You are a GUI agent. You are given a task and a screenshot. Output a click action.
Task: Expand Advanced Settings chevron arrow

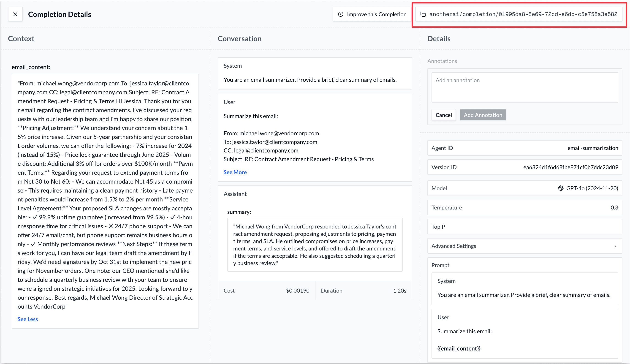pos(616,246)
